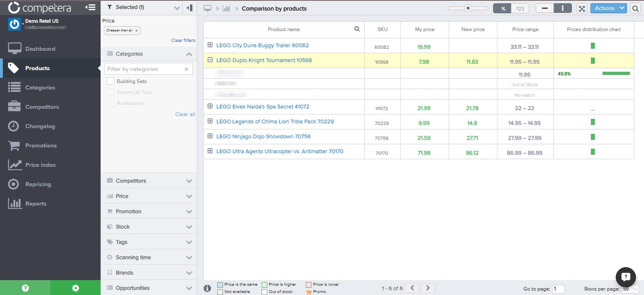Expand the LEGO Elves Naida's Spa Secret row
The width and height of the screenshot is (644, 295).
(210, 106)
